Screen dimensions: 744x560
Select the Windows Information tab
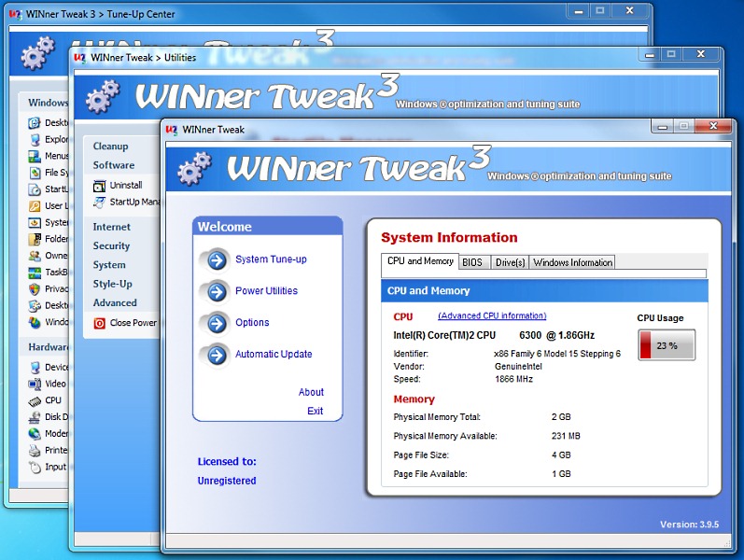tap(572, 262)
